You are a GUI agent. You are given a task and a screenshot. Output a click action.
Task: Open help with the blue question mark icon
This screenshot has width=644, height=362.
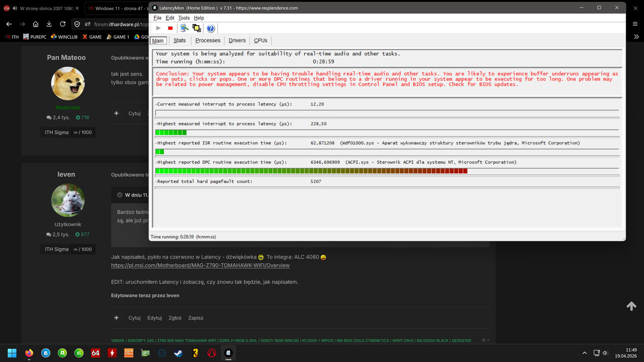coord(211,28)
